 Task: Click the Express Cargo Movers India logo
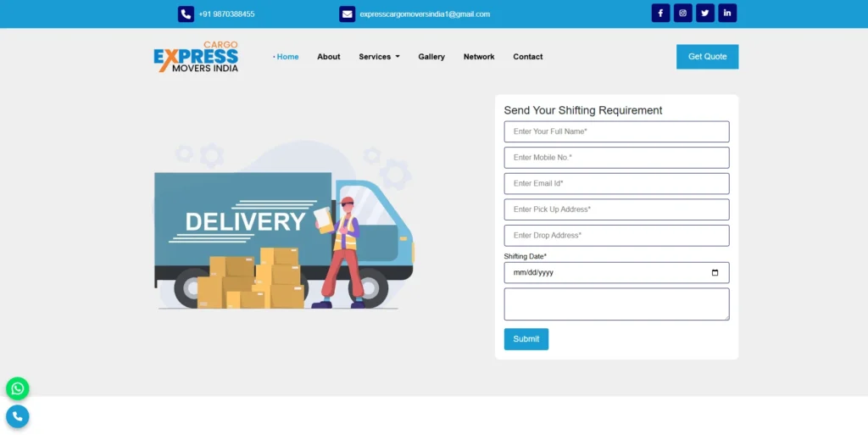tap(196, 57)
